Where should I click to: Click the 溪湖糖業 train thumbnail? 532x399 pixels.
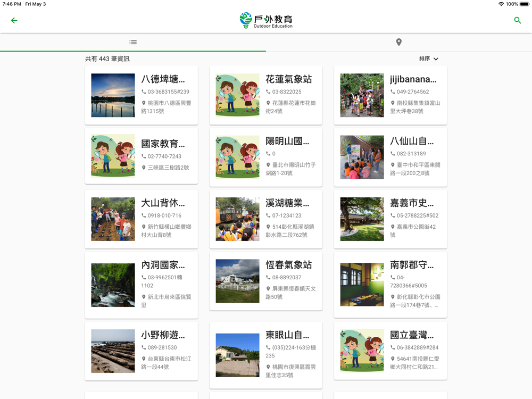(x=237, y=219)
